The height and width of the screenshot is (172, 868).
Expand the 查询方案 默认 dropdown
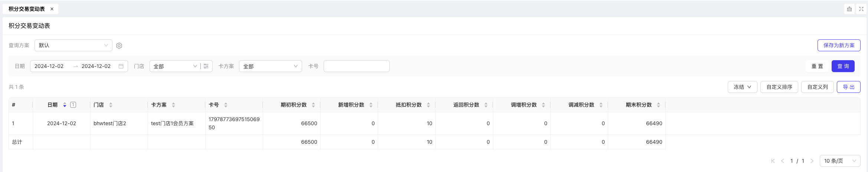(73, 45)
